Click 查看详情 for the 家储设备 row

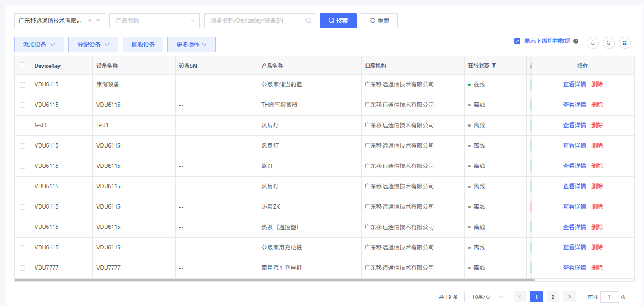pyautogui.click(x=574, y=85)
